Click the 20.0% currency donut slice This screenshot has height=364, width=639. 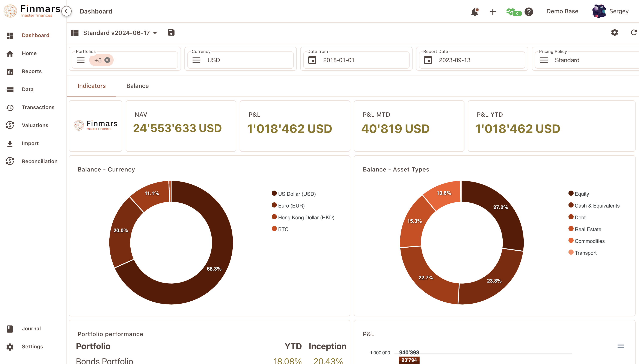(x=121, y=230)
